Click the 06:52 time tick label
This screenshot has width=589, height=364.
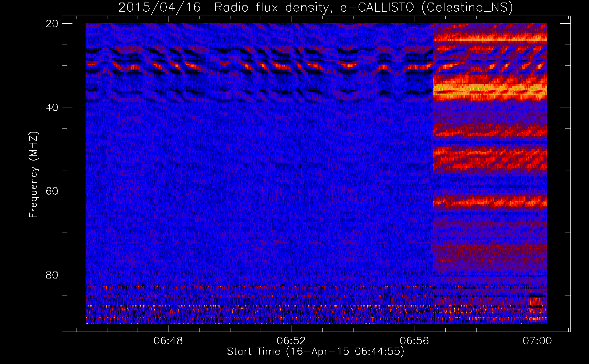pyautogui.click(x=291, y=341)
